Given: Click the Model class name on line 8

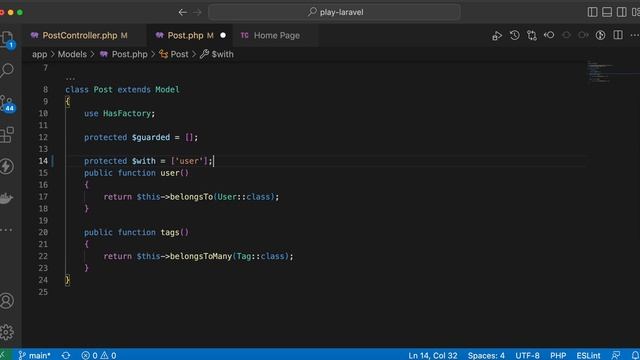Looking at the screenshot, I should [x=167, y=89].
